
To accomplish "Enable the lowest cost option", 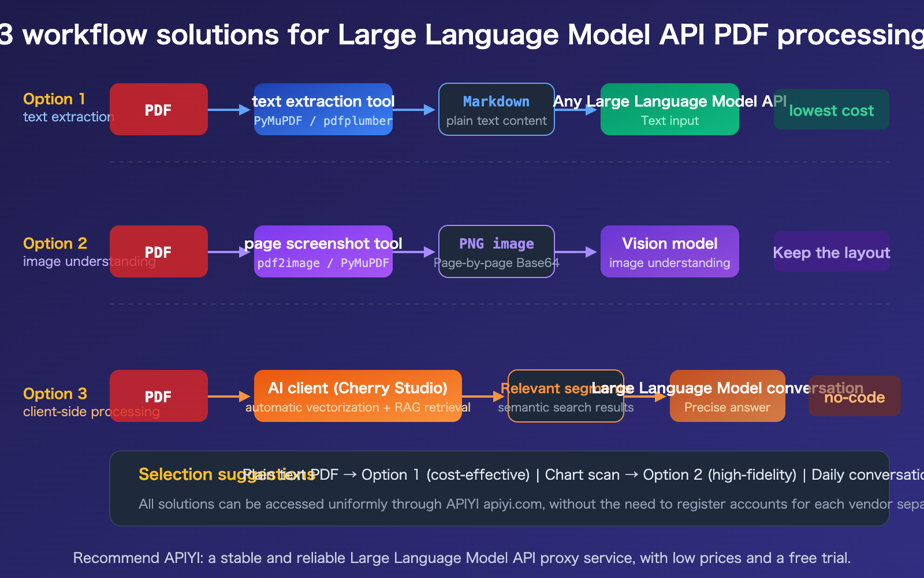I will [830, 110].
